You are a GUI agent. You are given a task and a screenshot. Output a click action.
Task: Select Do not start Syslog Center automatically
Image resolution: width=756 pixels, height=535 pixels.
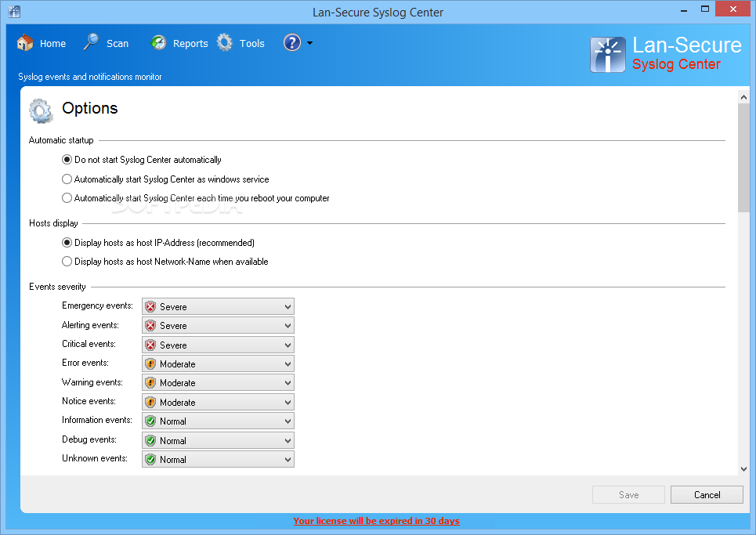click(x=67, y=160)
